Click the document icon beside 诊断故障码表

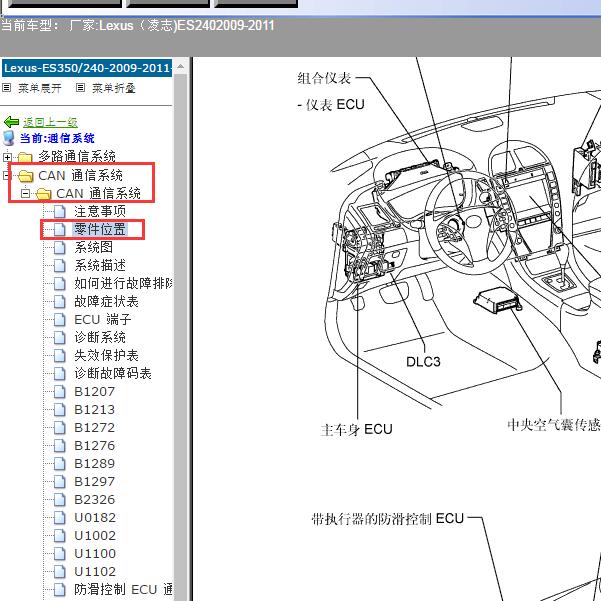click(x=59, y=373)
